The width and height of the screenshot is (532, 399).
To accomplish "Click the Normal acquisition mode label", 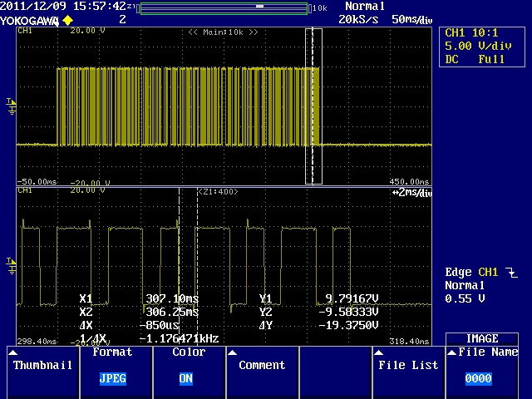I will pyautogui.click(x=365, y=6).
